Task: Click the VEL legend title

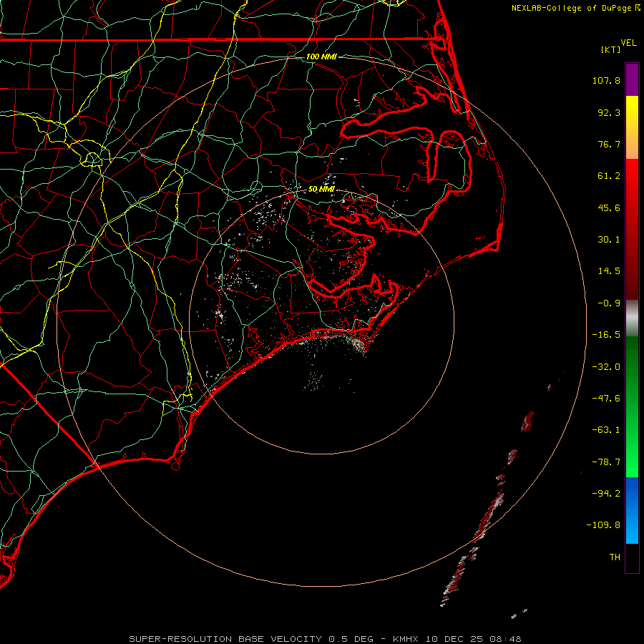Action: click(628, 43)
